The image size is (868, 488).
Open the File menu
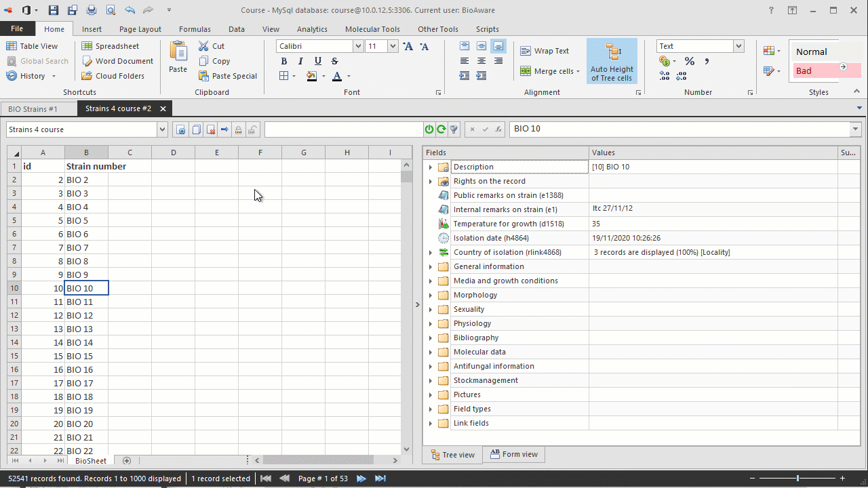[x=17, y=29]
